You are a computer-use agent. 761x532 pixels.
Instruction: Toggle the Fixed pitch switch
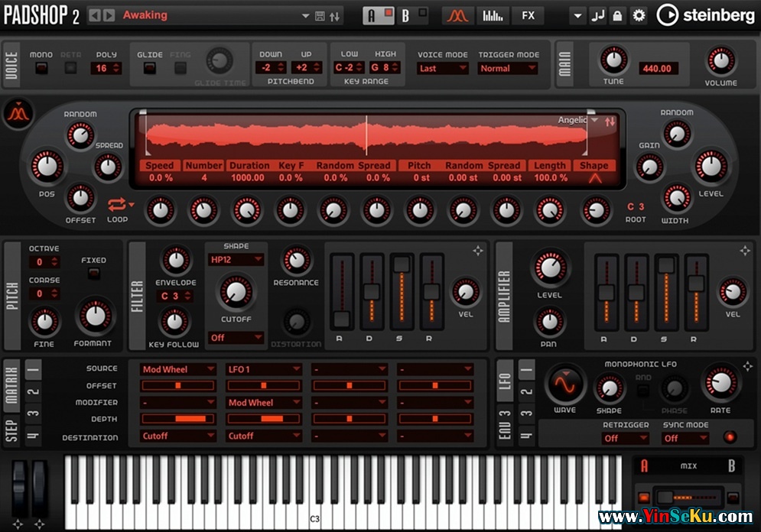point(93,274)
